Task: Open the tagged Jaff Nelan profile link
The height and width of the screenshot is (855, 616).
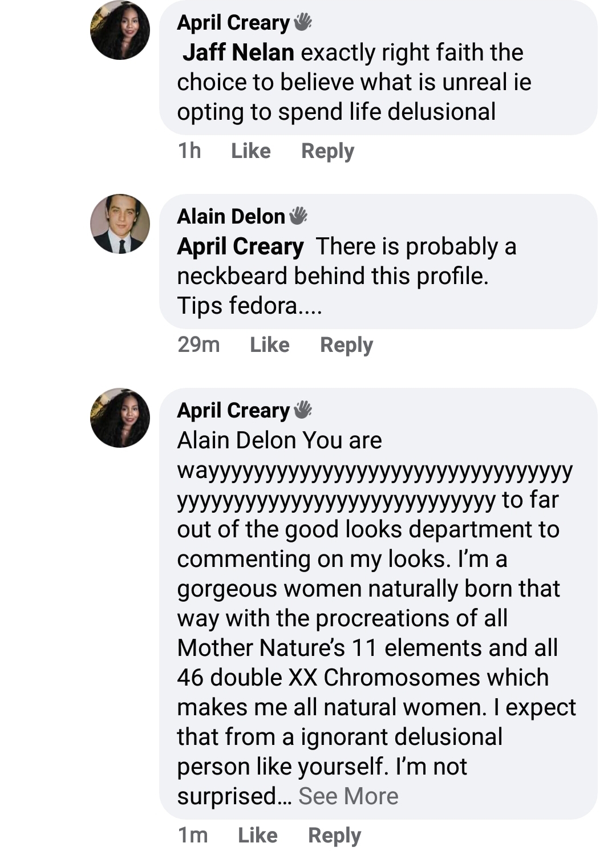Action: pyautogui.click(x=238, y=52)
